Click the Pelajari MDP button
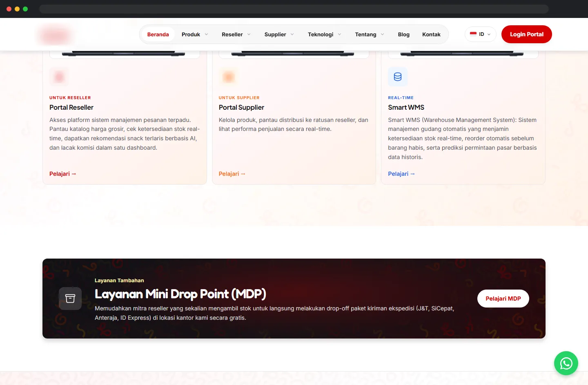Screen dimensions: 588x385 point(503,299)
